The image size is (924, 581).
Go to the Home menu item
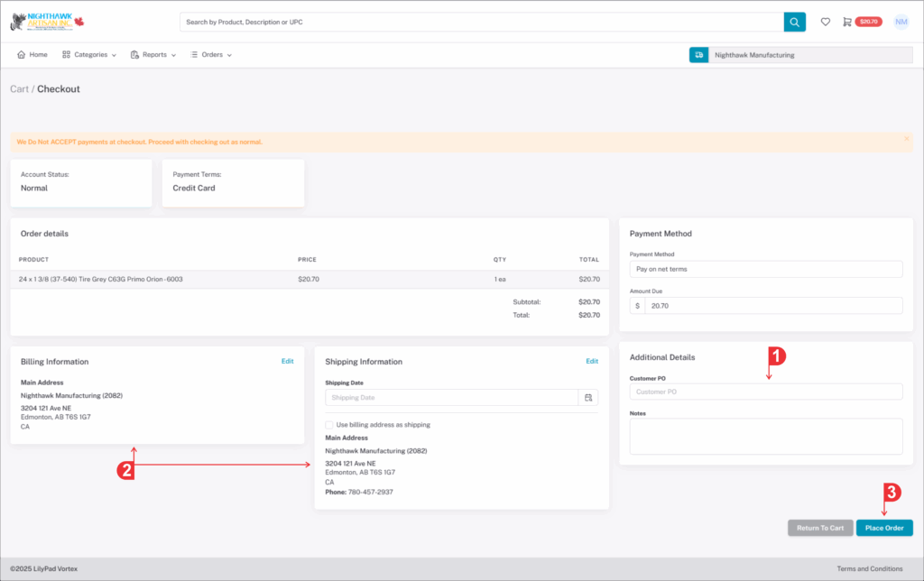tap(32, 55)
